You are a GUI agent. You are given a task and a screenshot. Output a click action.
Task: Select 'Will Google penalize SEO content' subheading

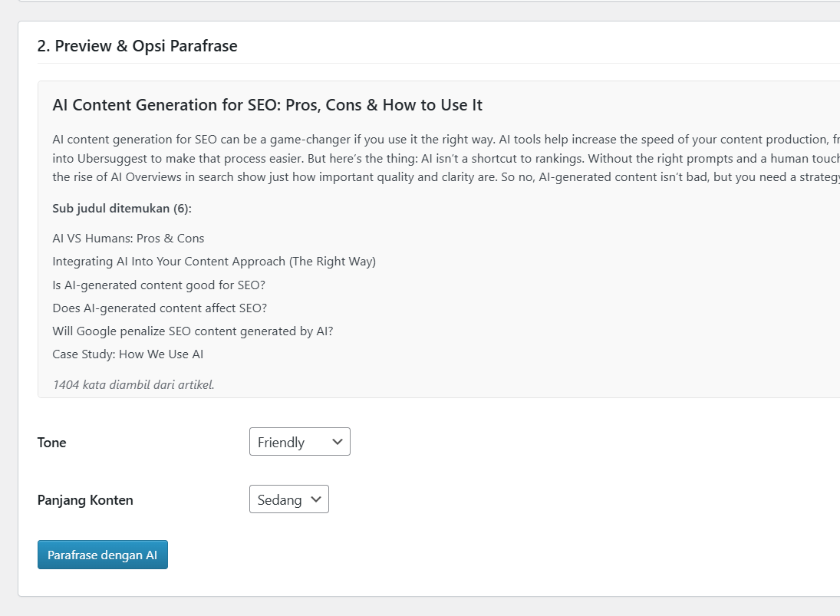coord(193,331)
